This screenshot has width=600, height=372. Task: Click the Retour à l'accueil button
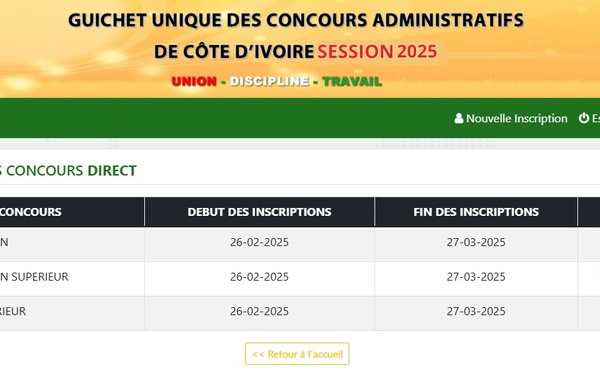coord(297,354)
